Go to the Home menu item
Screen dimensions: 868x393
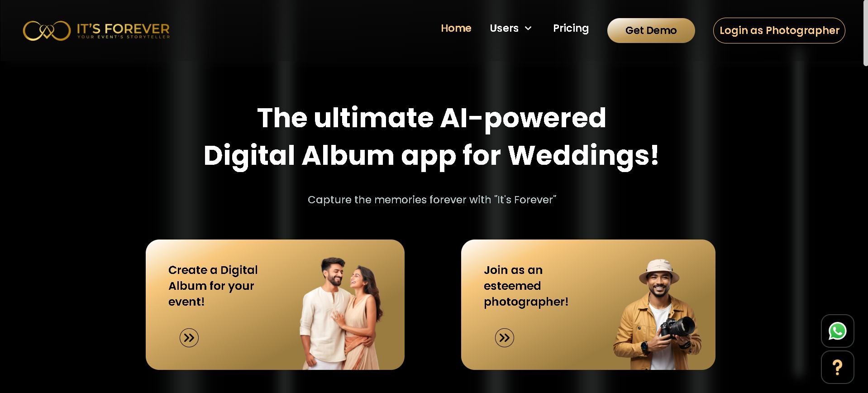[456, 28]
